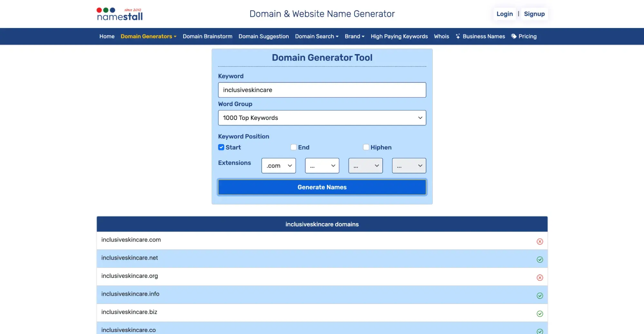Image resolution: width=644 pixels, height=334 pixels.
Task: Click the namestall logo
Action: (x=120, y=14)
